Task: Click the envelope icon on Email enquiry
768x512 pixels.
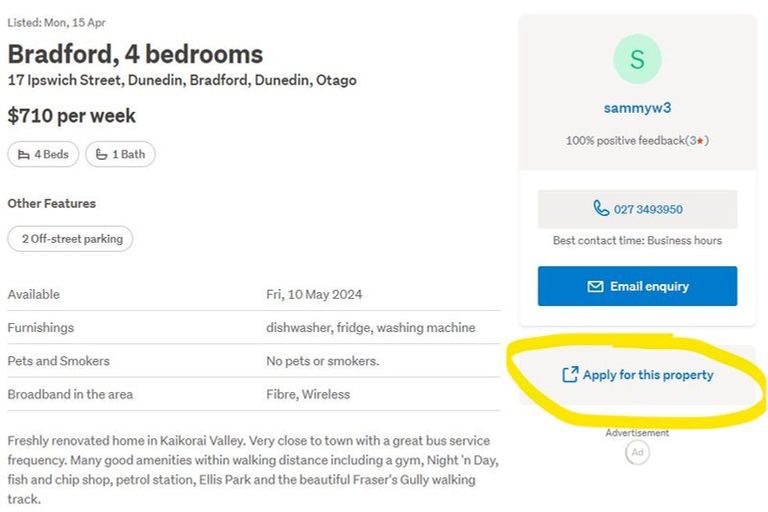Action: coord(595,286)
